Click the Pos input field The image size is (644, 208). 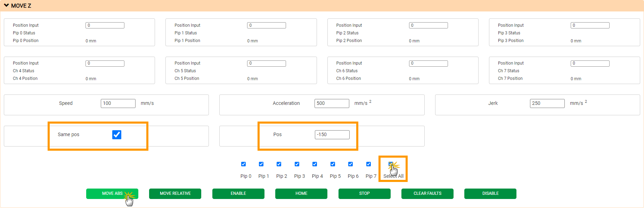pyautogui.click(x=332, y=135)
